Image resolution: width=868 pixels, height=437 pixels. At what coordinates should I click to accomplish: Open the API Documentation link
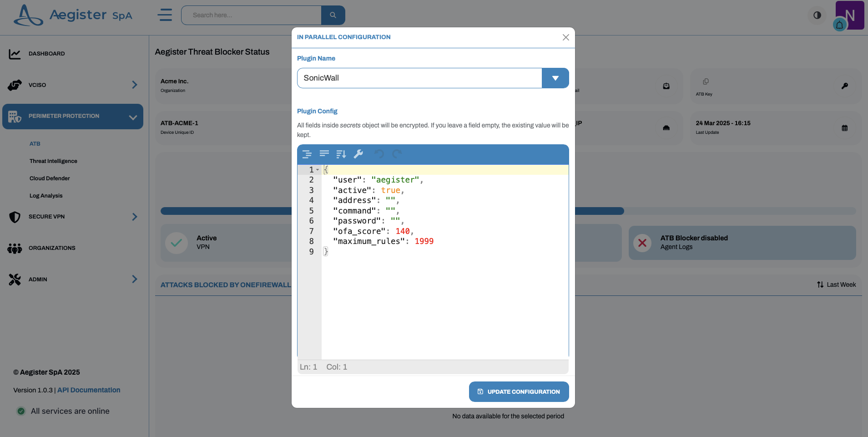(x=89, y=390)
